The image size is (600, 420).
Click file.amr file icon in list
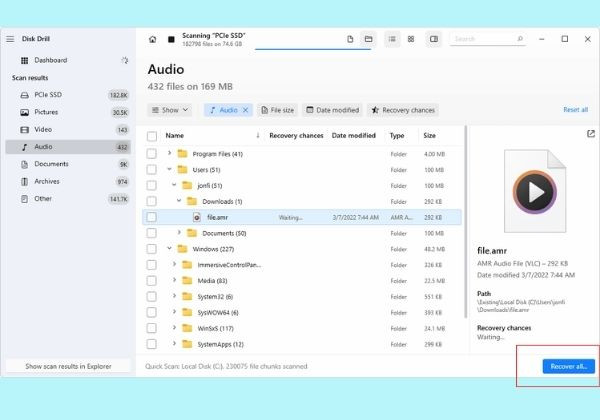click(197, 217)
